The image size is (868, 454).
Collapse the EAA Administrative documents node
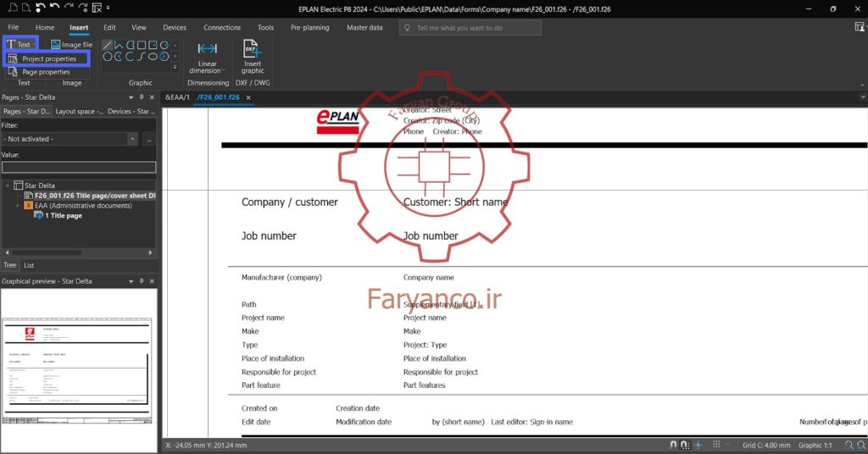pos(18,205)
